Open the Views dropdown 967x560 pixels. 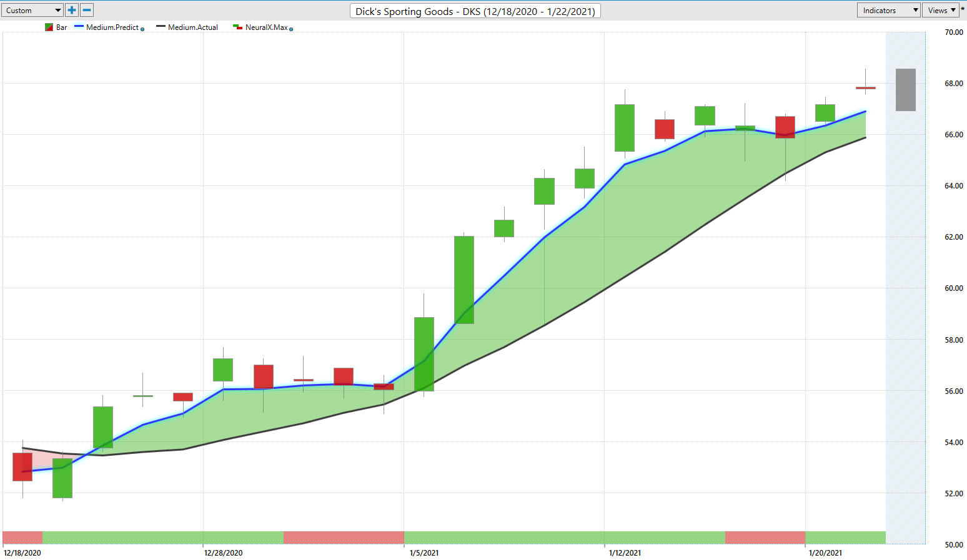pyautogui.click(x=940, y=10)
